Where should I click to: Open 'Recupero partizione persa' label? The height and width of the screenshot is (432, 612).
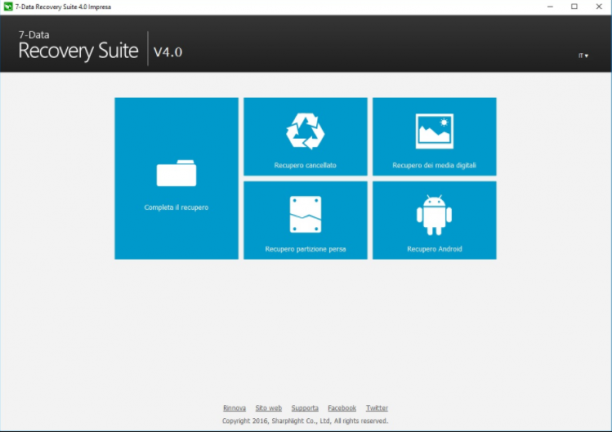click(305, 249)
